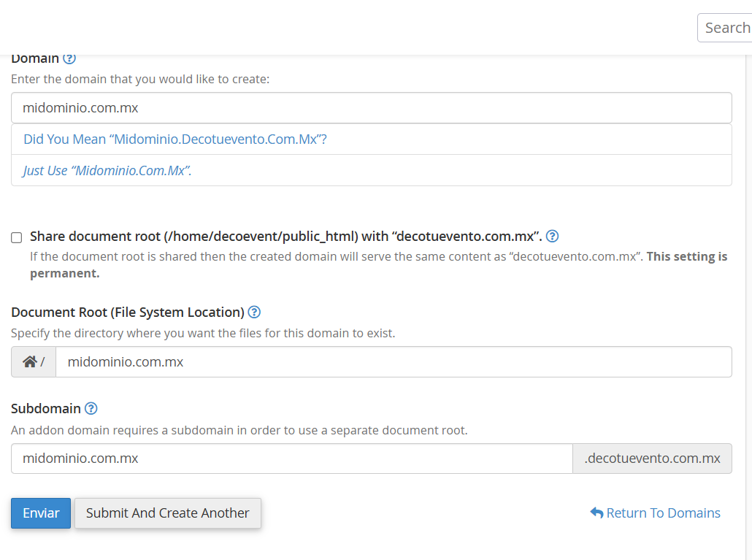Screen dimensions: 752x560
Task: Click Submit And Create Another button
Action: click(167, 513)
